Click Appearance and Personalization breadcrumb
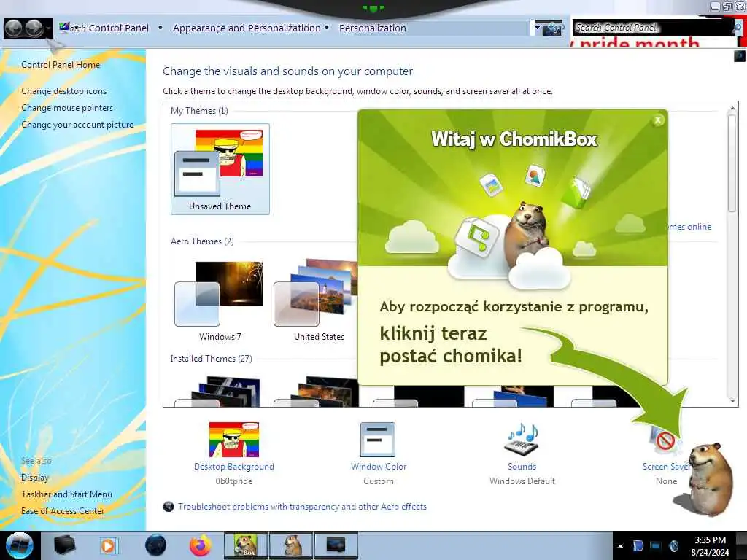The height and width of the screenshot is (560, 747). click(247, 28)
